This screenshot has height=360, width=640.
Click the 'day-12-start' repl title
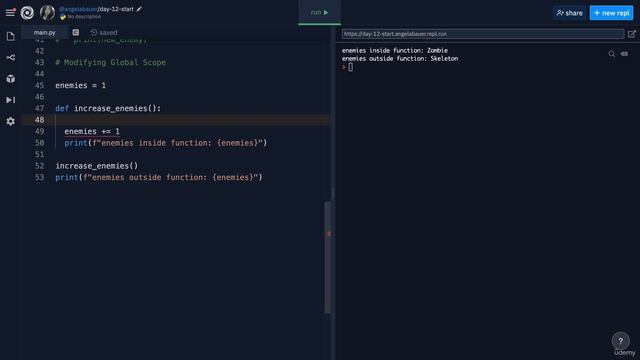point(116,9)
